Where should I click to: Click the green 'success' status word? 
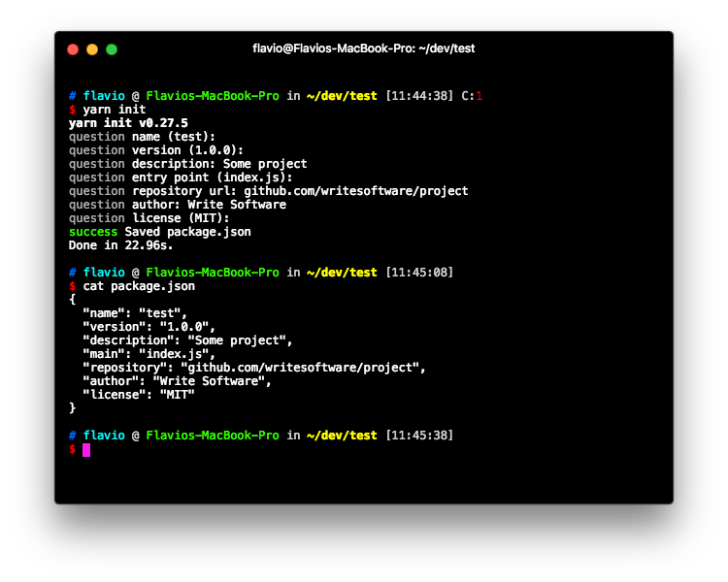tap(93, 232)
